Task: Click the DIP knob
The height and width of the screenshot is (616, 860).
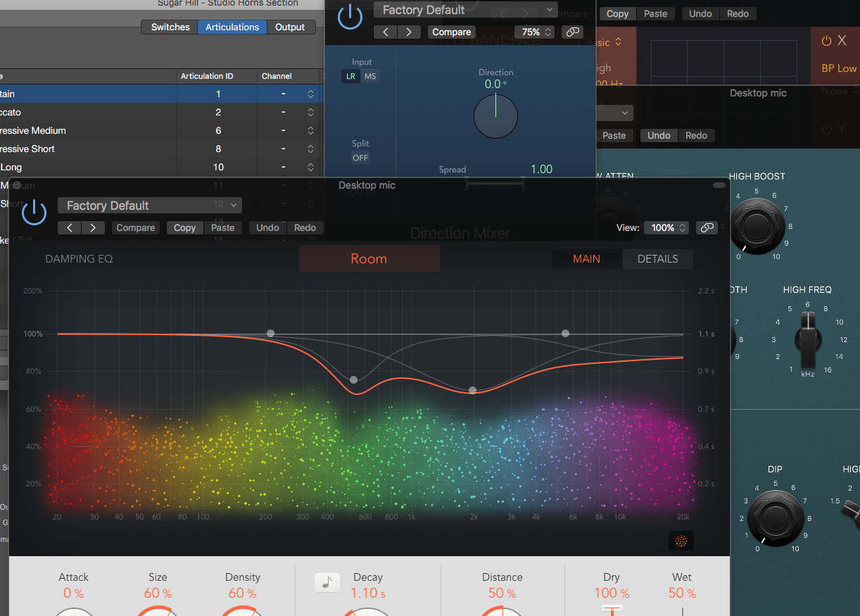Action: tap(776, 519)
